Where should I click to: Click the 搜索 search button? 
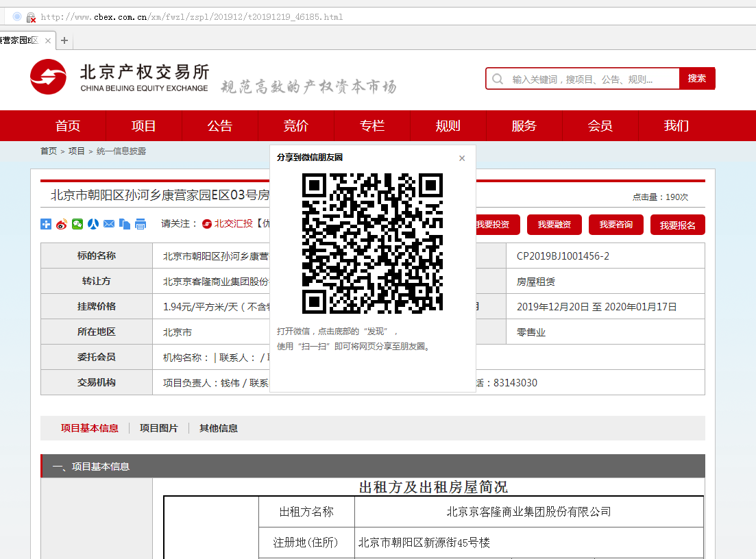pos(697,79)
